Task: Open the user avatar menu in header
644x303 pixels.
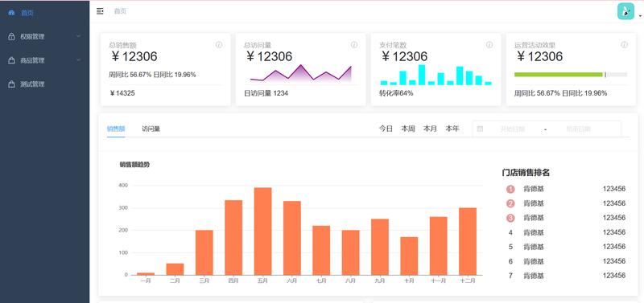Action: pos(626,11)
